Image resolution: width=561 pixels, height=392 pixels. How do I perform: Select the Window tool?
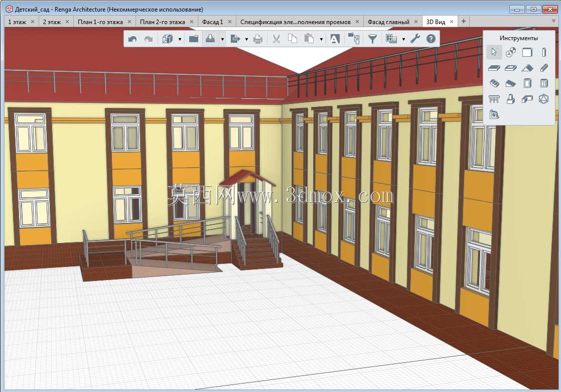544,83
